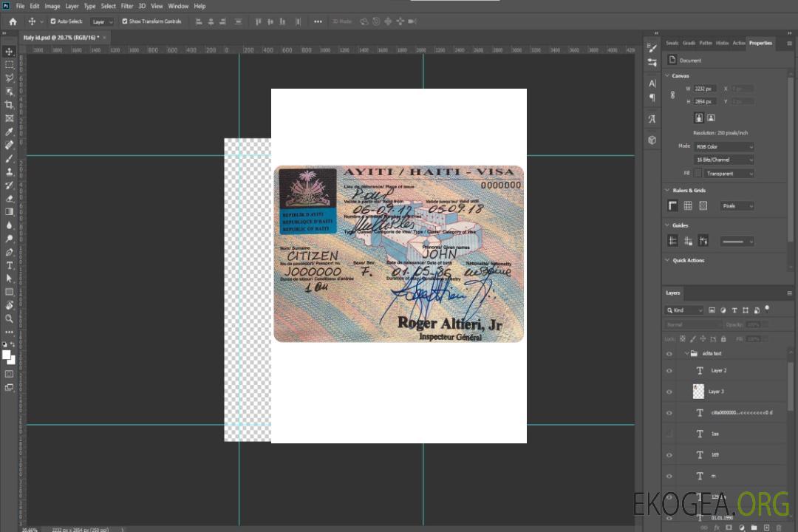Hide the '169' text layer
Image resolution: width=798 pixels, height=532 pixels.
pos(669,456)
